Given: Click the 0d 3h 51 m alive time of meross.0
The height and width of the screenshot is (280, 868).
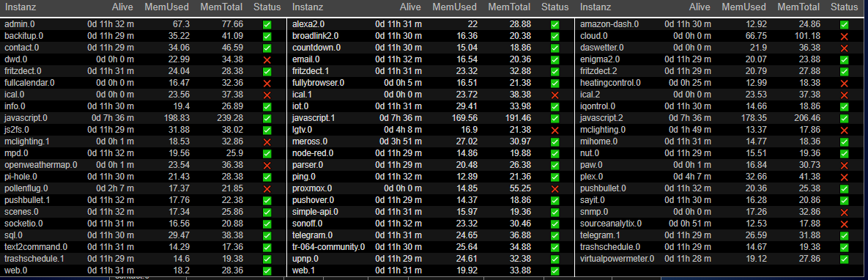Looking at the screenshot, I should 401,142.
